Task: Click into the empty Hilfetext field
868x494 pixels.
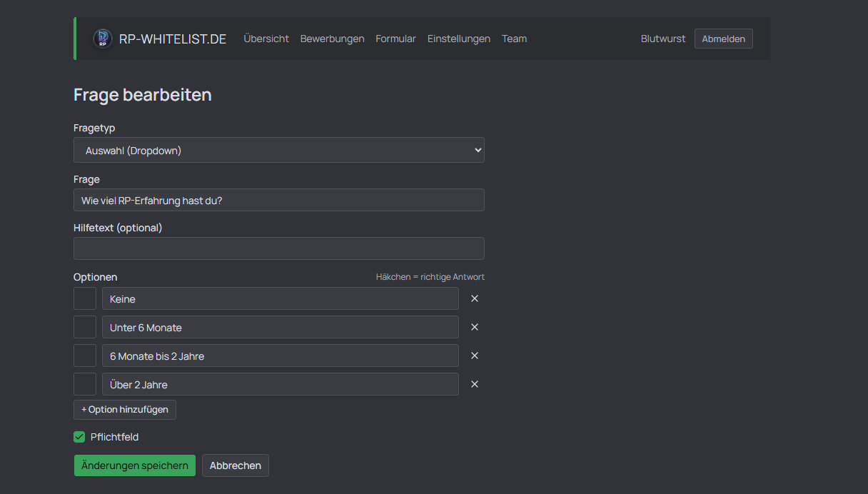Action: pyautogui.click(x=279, y=248)
